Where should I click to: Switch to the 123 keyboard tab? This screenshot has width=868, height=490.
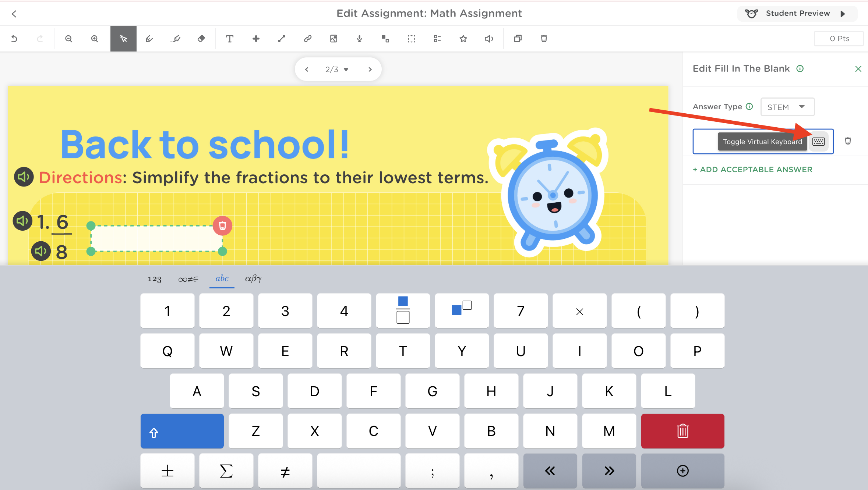click(x=155, y=279)
